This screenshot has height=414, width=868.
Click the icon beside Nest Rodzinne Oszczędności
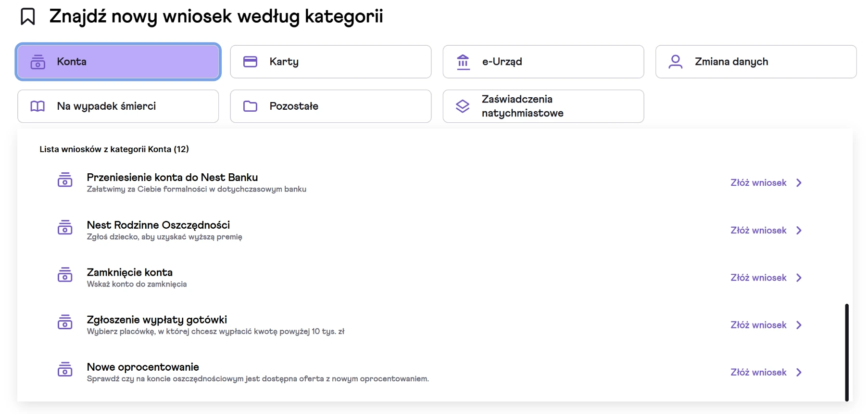click(x=65, y=227)
